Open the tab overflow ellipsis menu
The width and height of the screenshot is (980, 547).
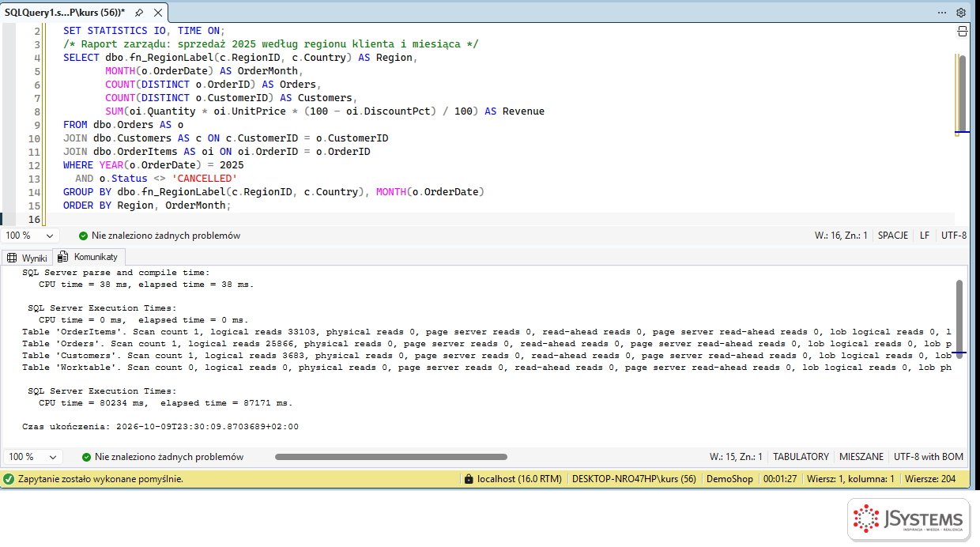point(942,12)
